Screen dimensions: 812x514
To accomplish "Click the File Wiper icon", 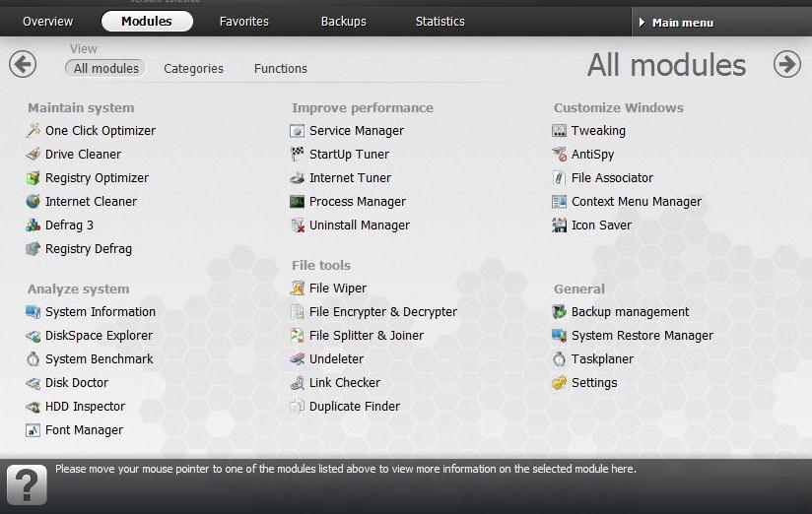I will [x=298, y=289].
